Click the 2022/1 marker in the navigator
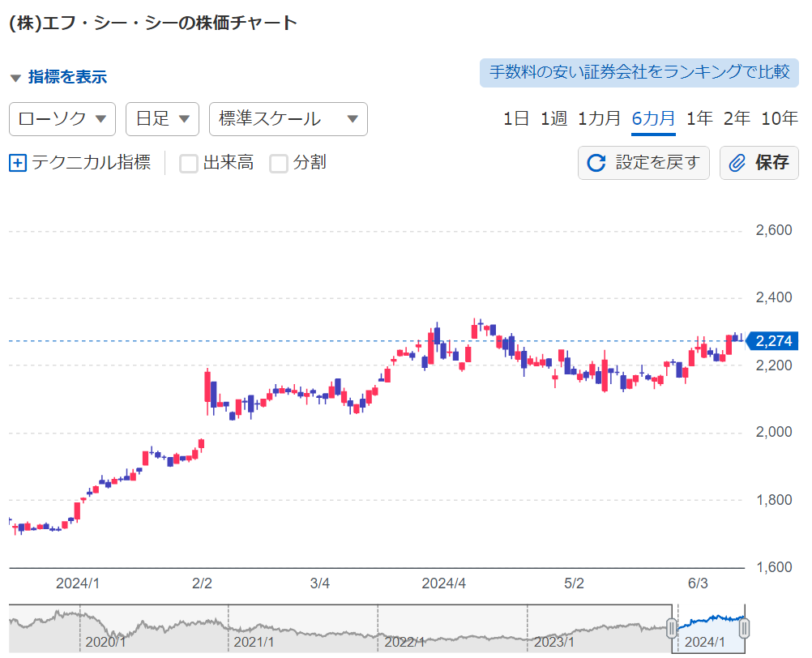The height and width of the screenshot is (658, 812). [404, 642]
